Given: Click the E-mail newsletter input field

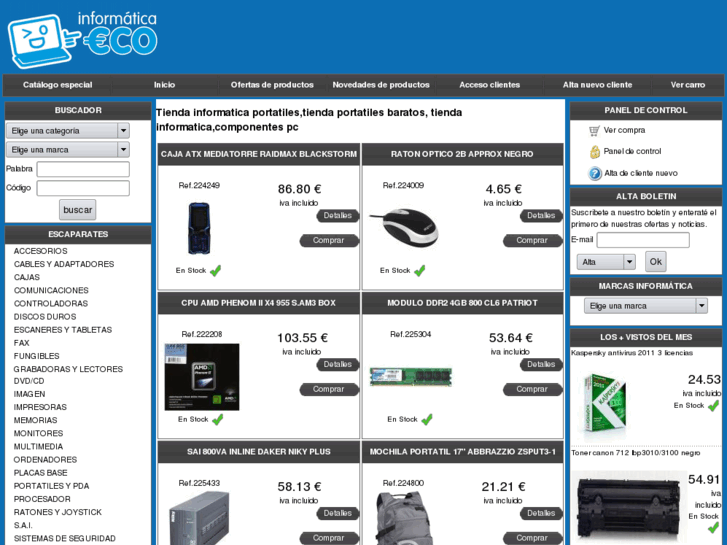Looking at the screenshot, I should (643, 240).
